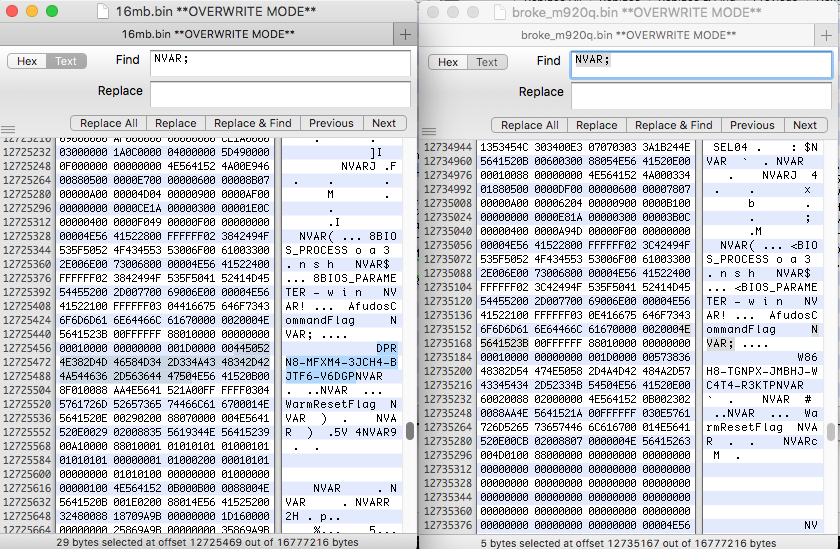The height and width of the screenshot is (549, 840).
Task: Click 'WarmResetFlag' text in 16mb.bin window
Action: click(331, 404)
